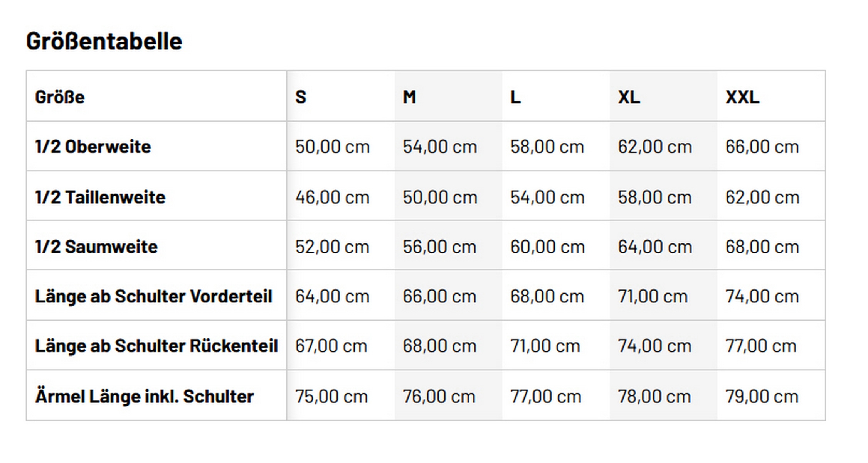Click the Größentabelle heading
Image resolution: width=868 pixels, height=463 pixels.
(104, 41)
